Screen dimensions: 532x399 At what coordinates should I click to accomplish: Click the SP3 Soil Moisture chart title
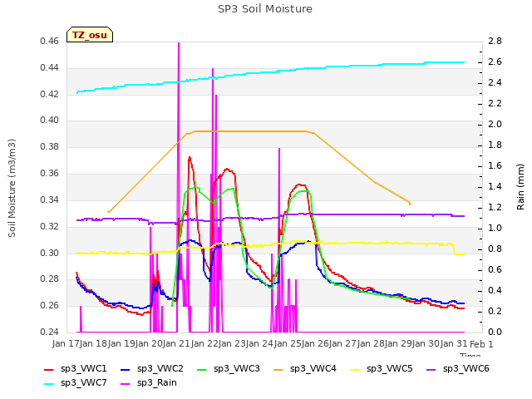coord(265,9)
